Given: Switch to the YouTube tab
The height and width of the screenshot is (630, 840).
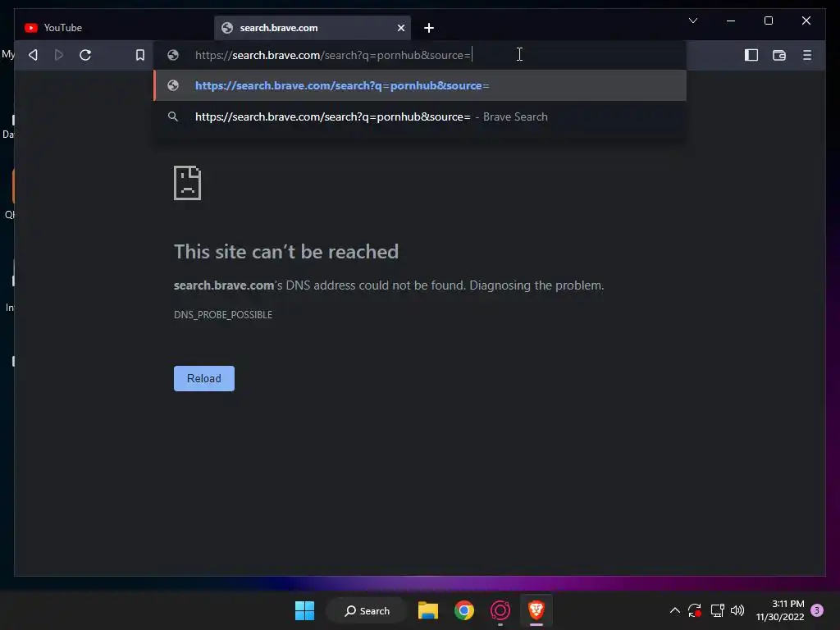Looking at the screenshot, I should pos(113,28).
